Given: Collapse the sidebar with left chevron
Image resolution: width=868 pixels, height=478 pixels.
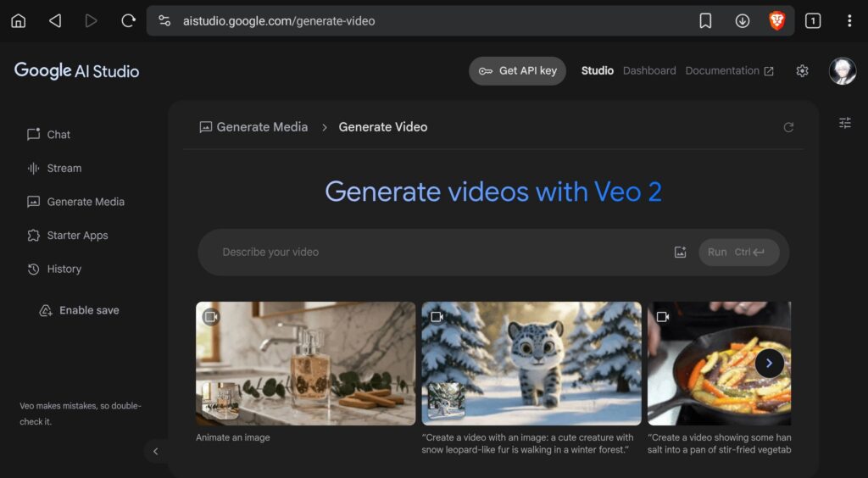Looking at the screenshot, I should coord(156,452).
